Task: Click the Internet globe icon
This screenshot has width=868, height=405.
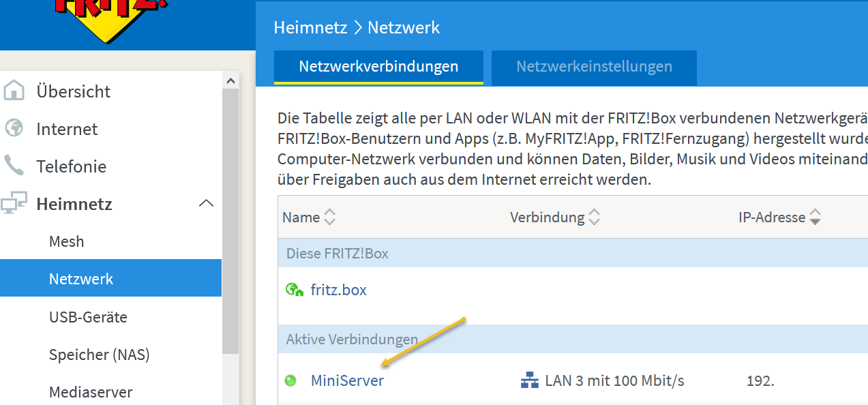Action: [x=14, y=128]
